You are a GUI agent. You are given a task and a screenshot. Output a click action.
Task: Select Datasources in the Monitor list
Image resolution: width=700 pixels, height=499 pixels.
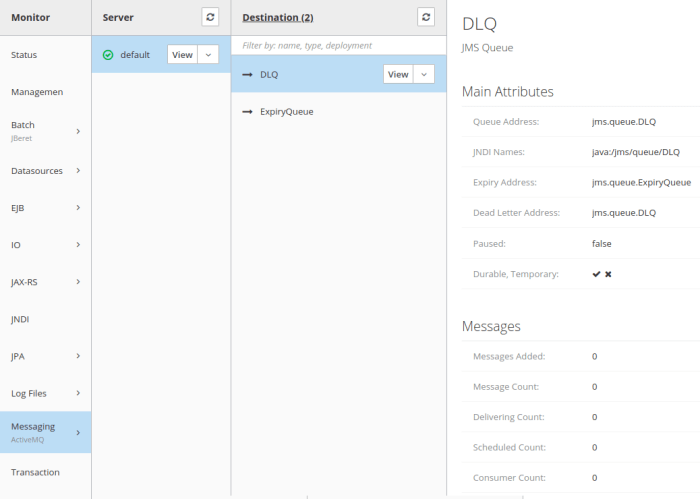coord(46,170)
